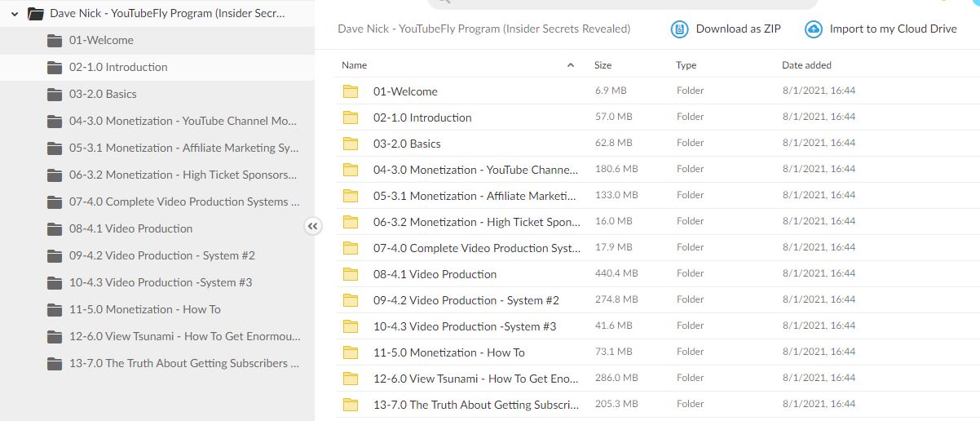Select sidebar folder icon for 04-3.0 Monetization
980x421 pixels.
[x=55, y=121]
